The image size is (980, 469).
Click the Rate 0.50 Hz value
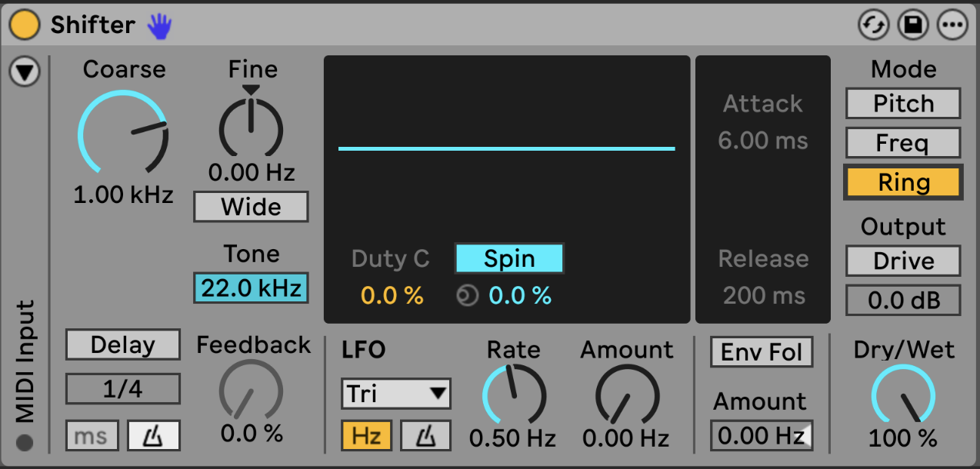pyautogui.click(x=512, y=438)
